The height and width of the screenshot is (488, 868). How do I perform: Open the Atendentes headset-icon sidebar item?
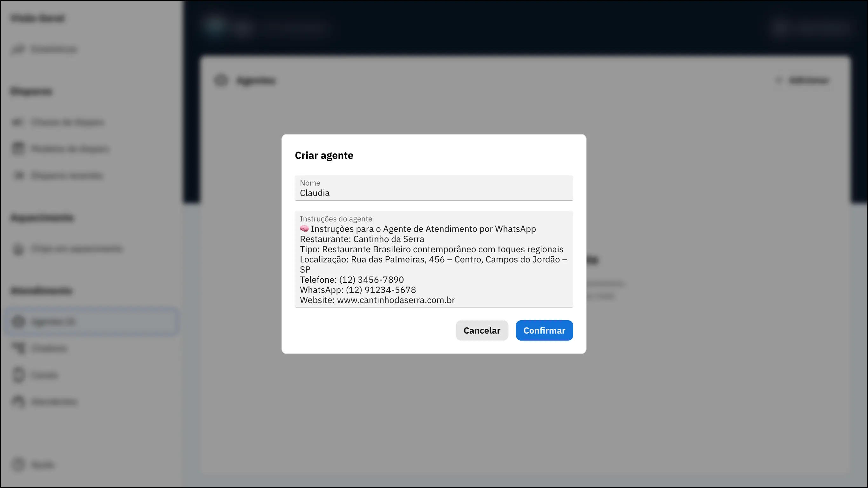pyautogui.click(x=54, y=401)
